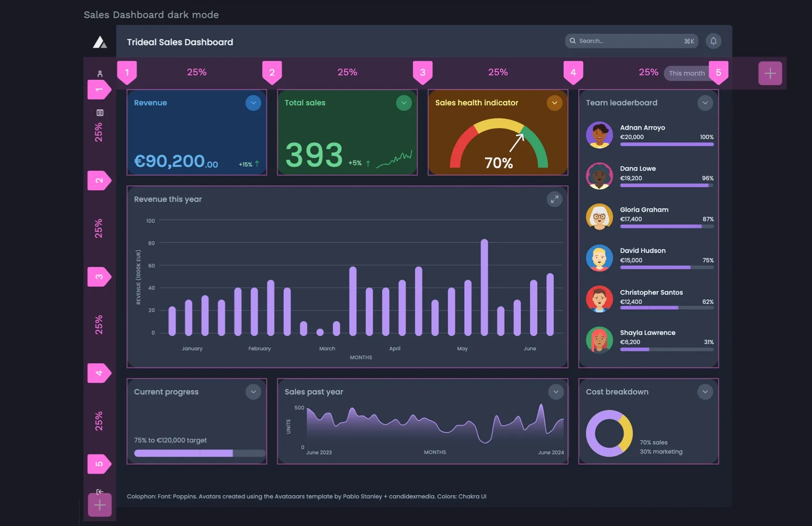
Task: Click the Sales past year area chart
Action: coord(435,425)
